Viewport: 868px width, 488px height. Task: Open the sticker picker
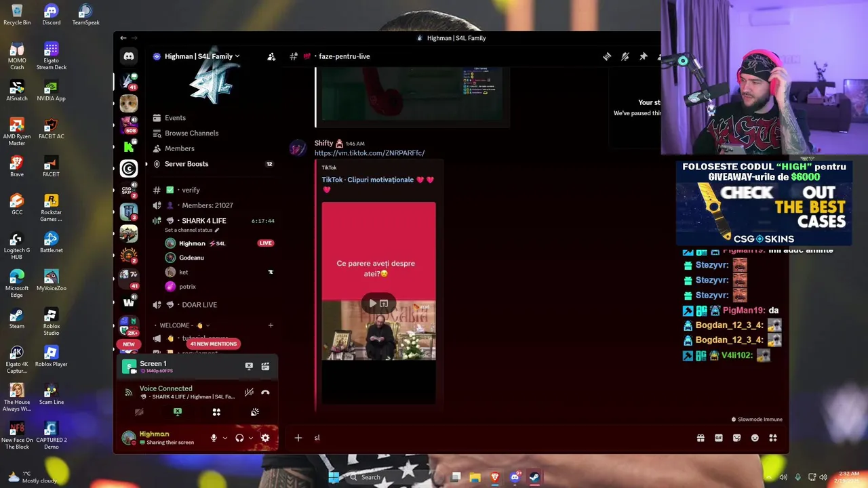coord(737,438)
